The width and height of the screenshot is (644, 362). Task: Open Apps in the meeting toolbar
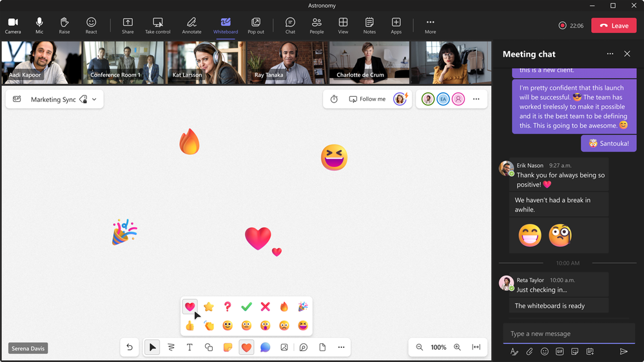coord(396,25)
